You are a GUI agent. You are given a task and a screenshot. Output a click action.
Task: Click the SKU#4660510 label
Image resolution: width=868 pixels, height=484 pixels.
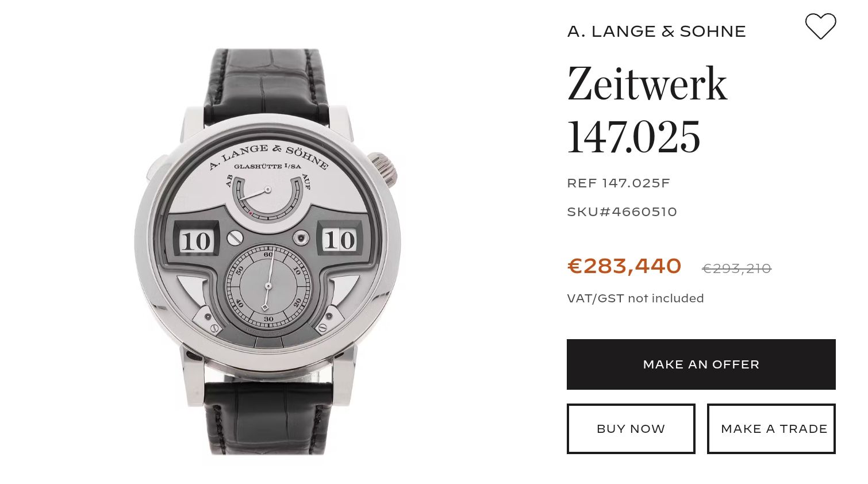point(622,212)
